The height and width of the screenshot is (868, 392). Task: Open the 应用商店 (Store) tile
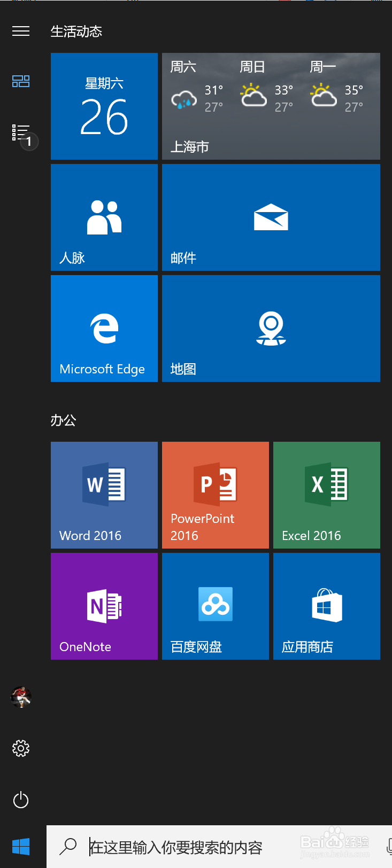click(327, 606)
